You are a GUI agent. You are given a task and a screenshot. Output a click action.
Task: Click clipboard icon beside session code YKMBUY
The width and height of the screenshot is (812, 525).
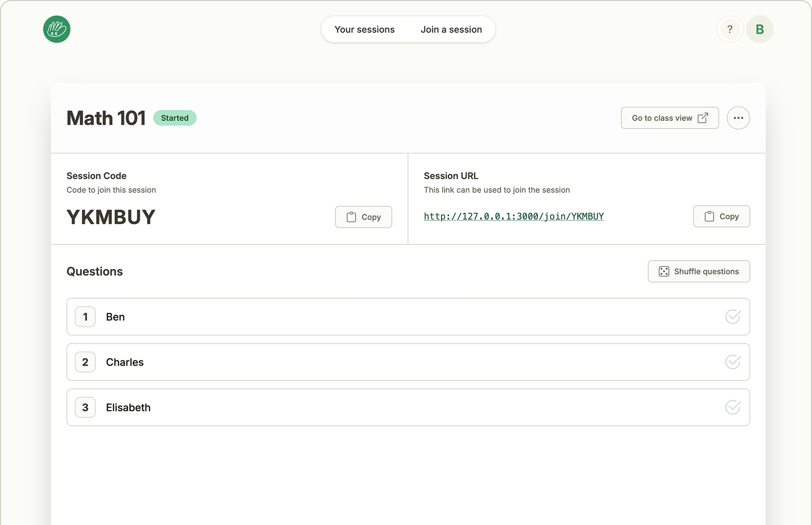(351, 217)
